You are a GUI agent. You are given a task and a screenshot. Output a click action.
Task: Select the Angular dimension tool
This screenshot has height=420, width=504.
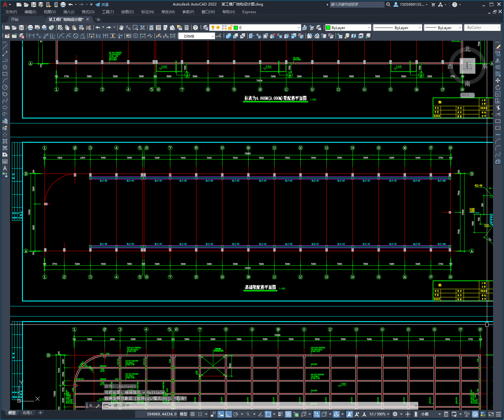82,36
